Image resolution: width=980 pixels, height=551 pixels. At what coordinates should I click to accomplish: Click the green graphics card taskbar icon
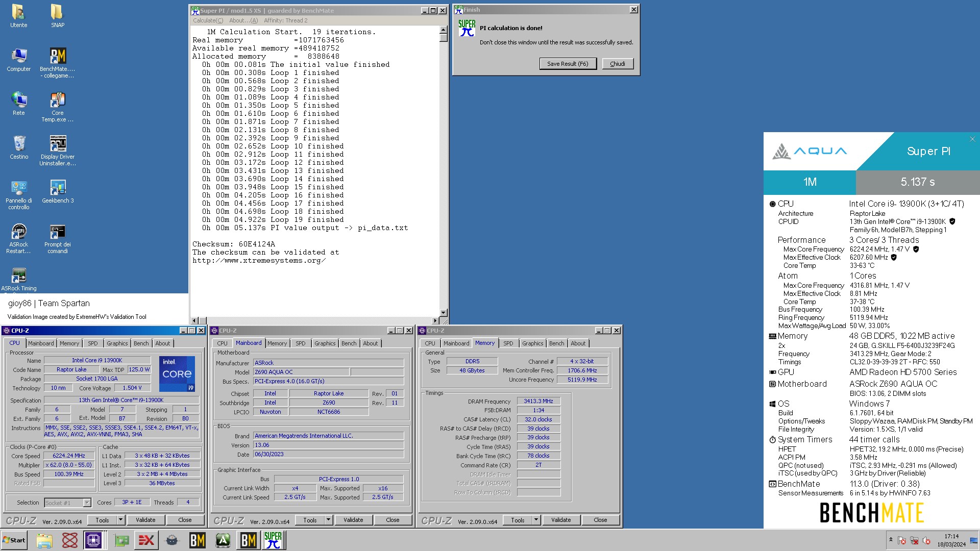coord(121,540)
